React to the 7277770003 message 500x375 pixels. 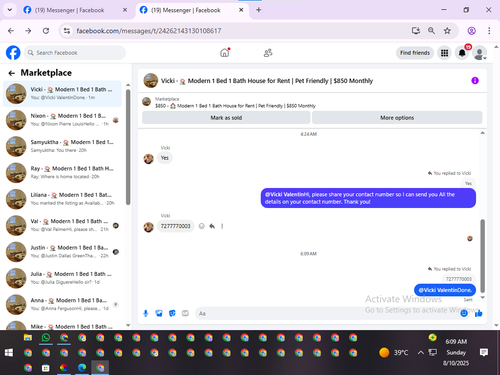point(202,226)
